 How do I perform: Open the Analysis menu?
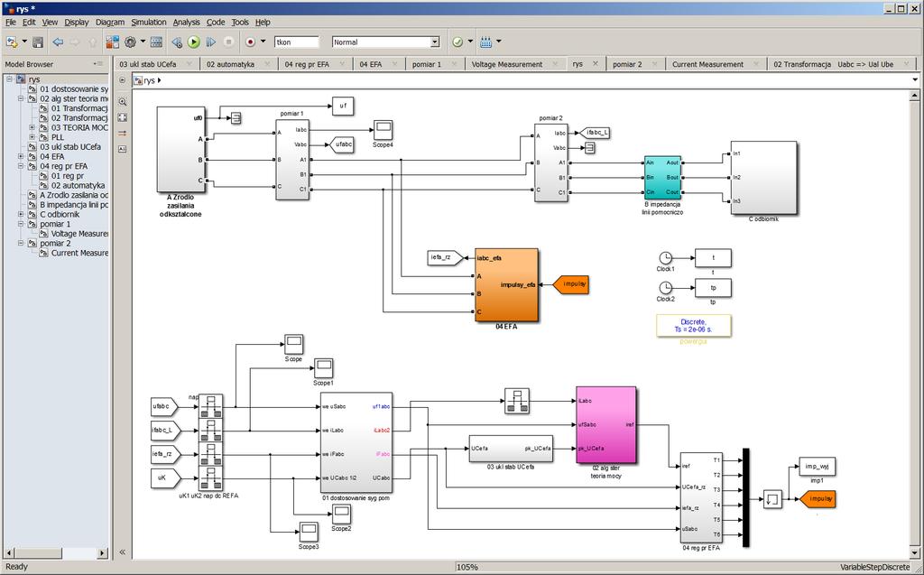[x=186, y=22]
